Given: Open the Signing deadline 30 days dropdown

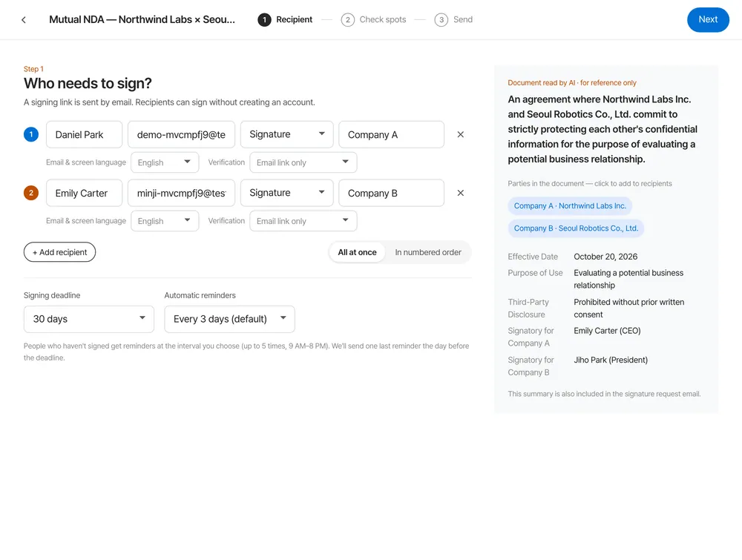Looking at the screenshot, I should click(x=89, y=319).
